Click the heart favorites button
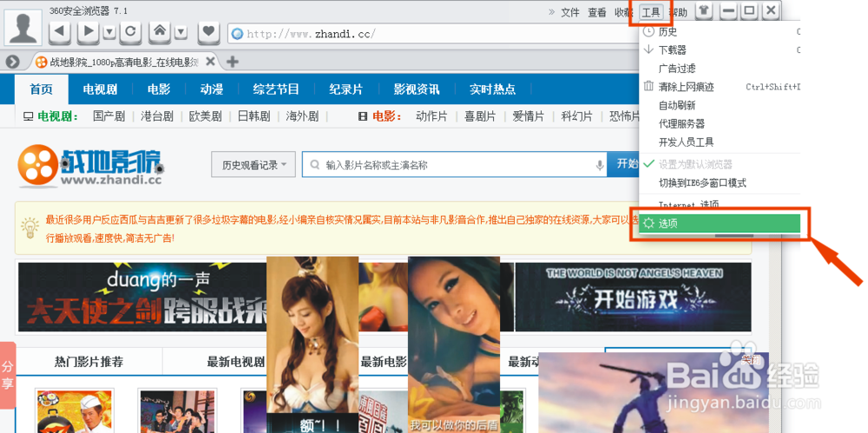The image size is (868, 433). click(208, 31)
